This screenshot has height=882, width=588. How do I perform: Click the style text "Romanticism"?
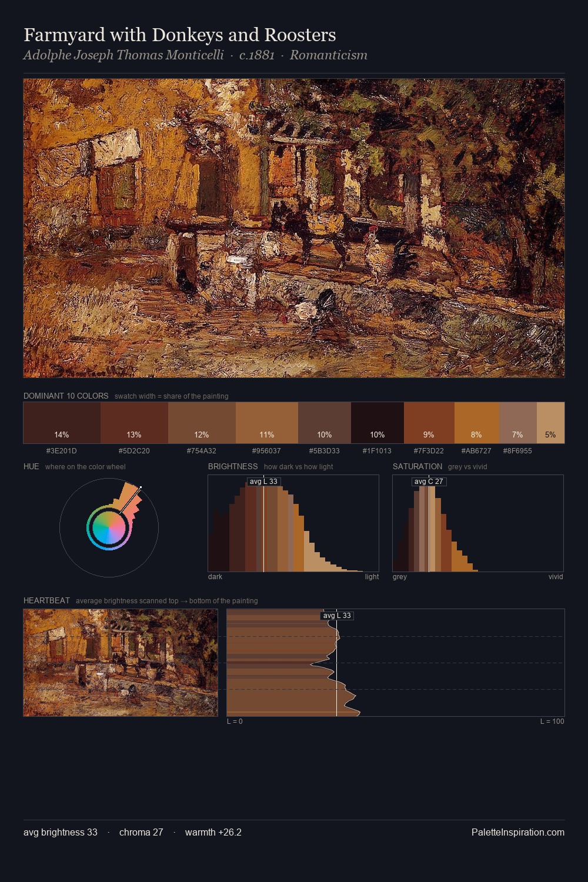(x=329, y=55)
